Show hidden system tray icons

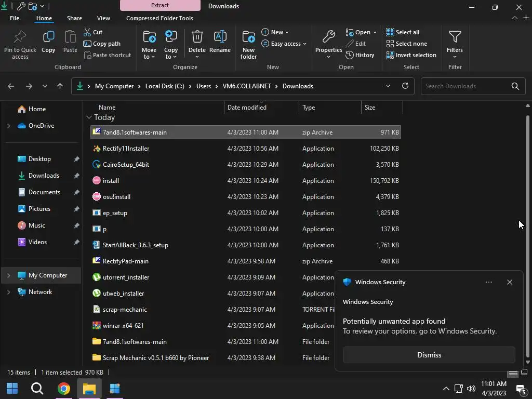446,389
